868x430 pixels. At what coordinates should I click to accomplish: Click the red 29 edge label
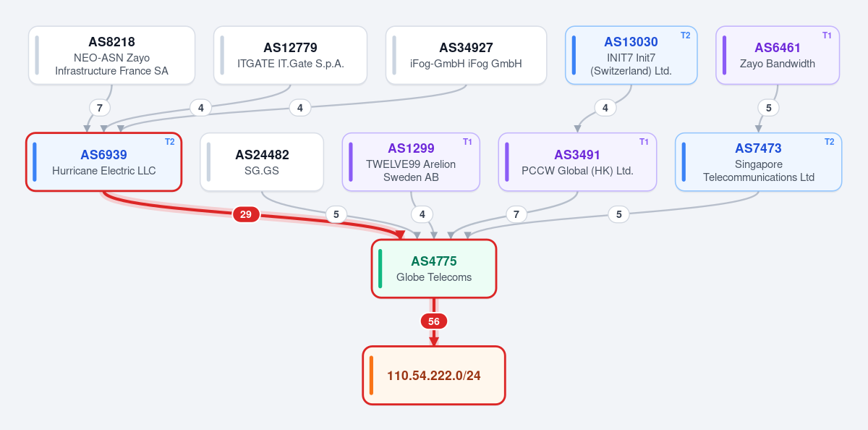[246, 214]
